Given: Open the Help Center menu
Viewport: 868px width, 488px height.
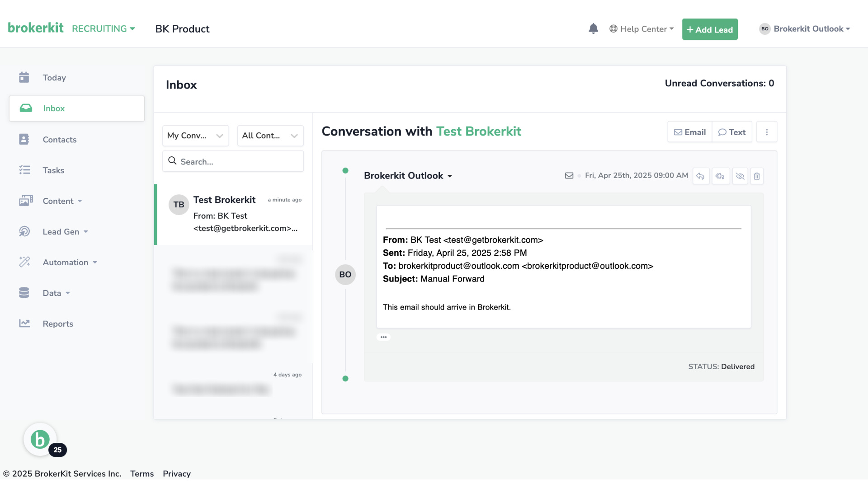Looking at the screenshot, I should 642,29.
